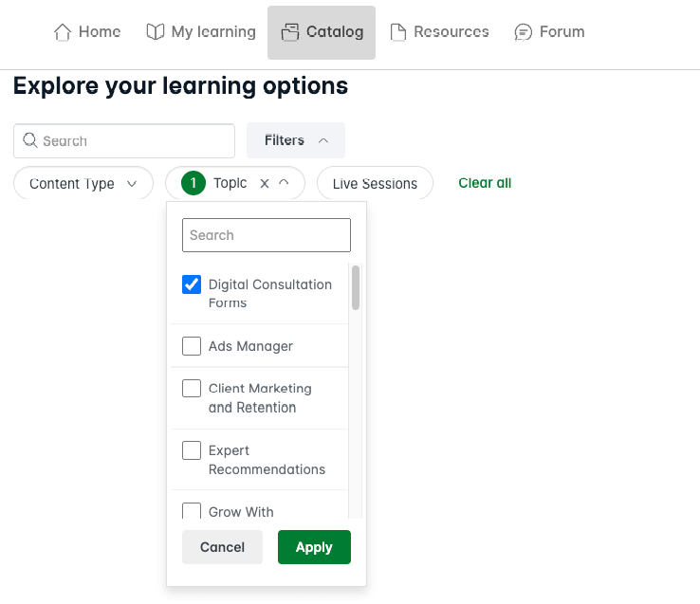Select the Live Sessions filter chip
Viewport: 700px width, 604px height.
[x=375, y=184]
